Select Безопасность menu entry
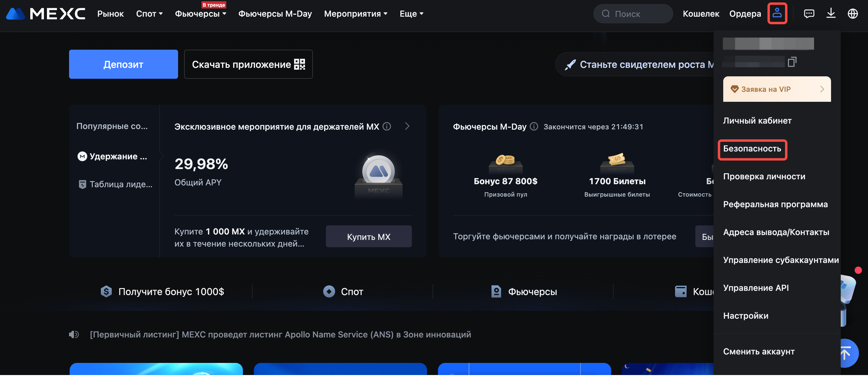This screenshot has height=392, width=868. tap(752, 149)
